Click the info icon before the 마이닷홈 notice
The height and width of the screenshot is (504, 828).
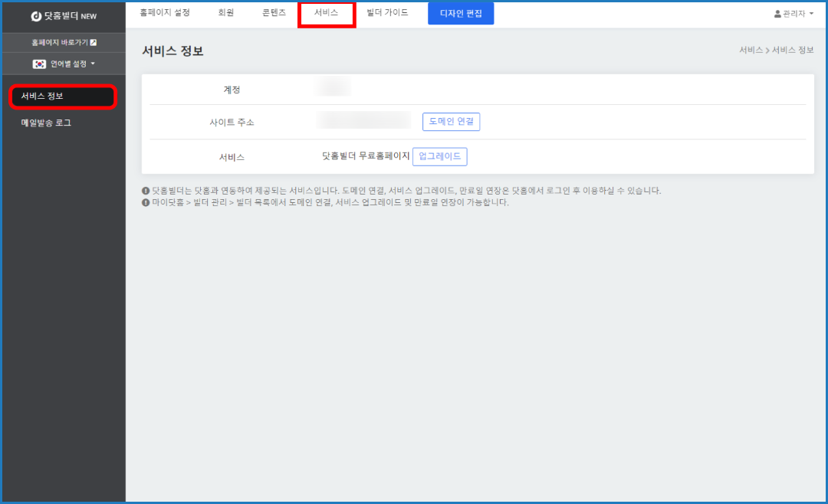(146, 203)
